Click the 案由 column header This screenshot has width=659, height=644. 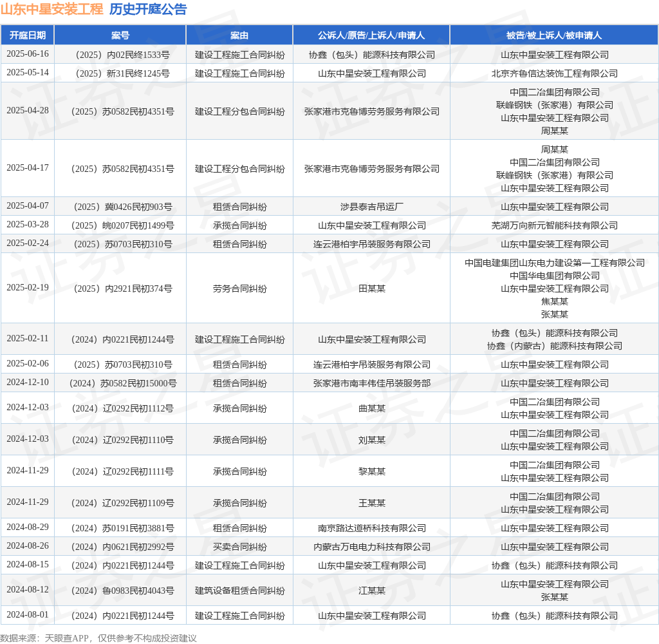239,35
